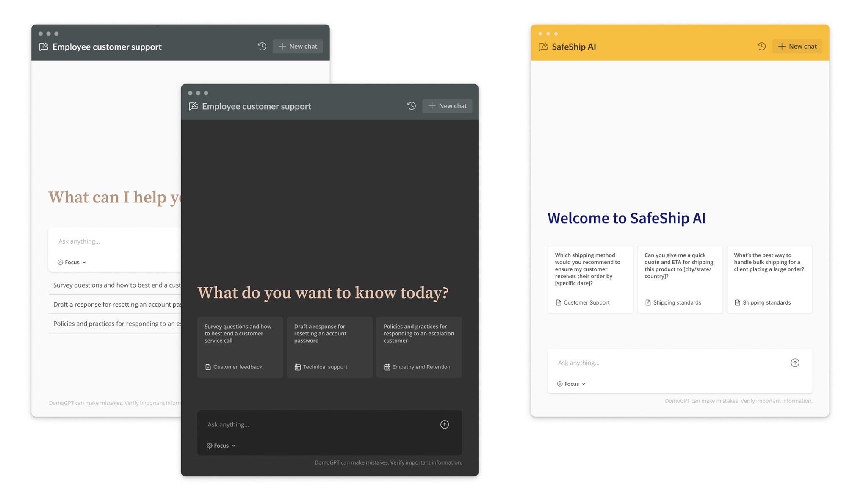Screen dimensions: 852x504
Task: Click the Technical support label
Action: click(x=325, y=367)
